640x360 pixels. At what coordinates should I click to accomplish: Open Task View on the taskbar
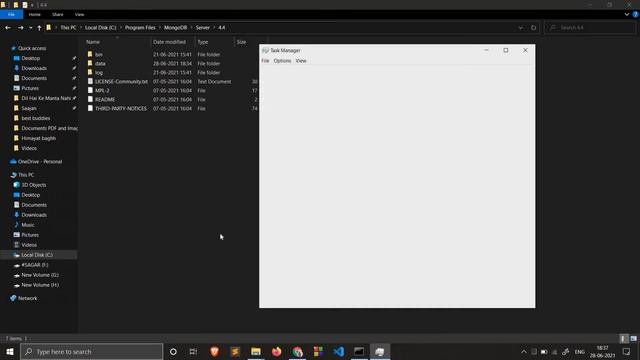[193, 351]
